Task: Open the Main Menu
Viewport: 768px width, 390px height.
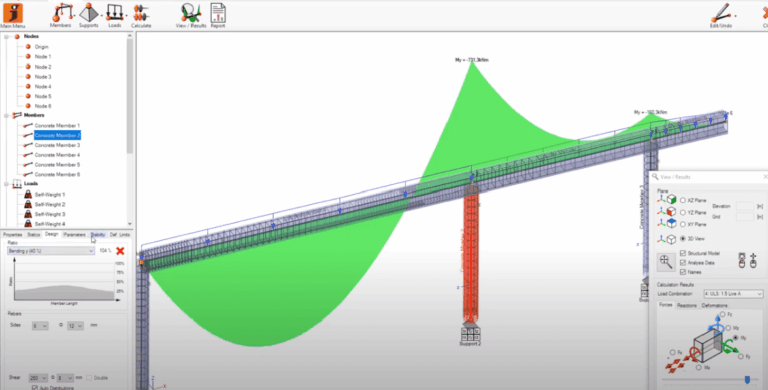Action: point(12,15)
